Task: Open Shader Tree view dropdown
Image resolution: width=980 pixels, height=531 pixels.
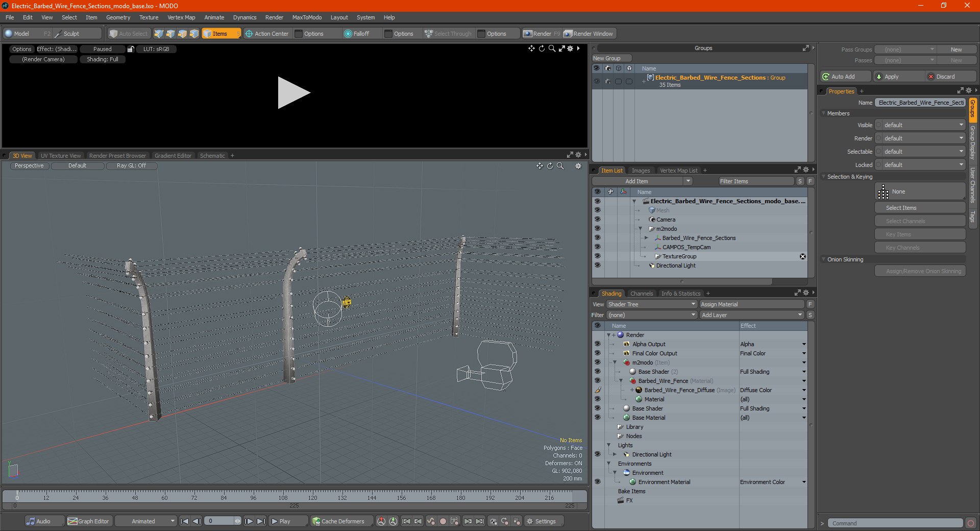Action: pos(651,304)
